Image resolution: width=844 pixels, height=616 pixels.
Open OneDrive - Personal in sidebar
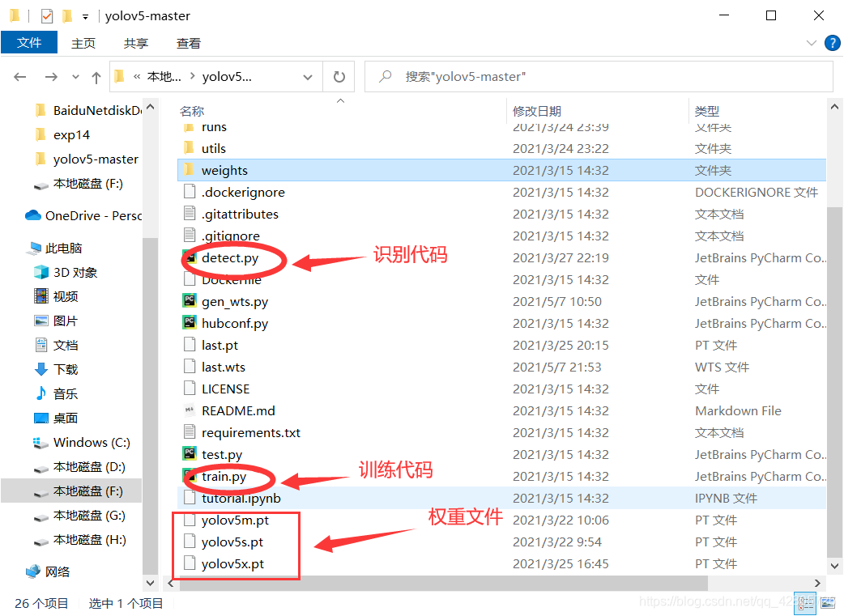click(x=83, y=216)
